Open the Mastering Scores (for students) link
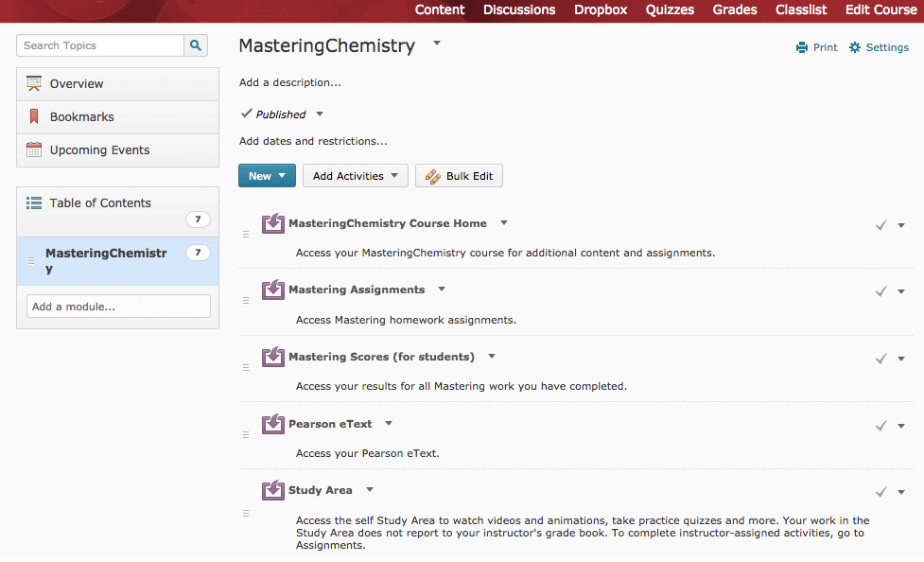This screenshot has height=562, width=924. coord(381,357)
